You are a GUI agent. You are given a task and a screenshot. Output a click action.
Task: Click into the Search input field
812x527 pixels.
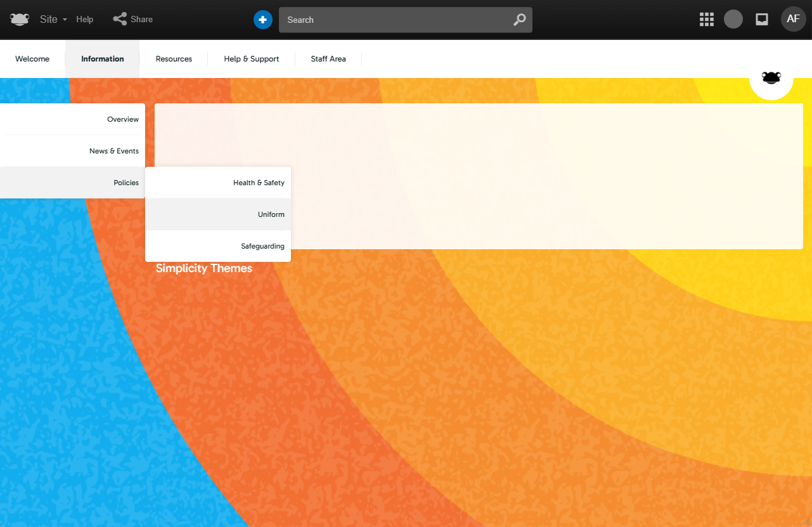click(393, 20)
